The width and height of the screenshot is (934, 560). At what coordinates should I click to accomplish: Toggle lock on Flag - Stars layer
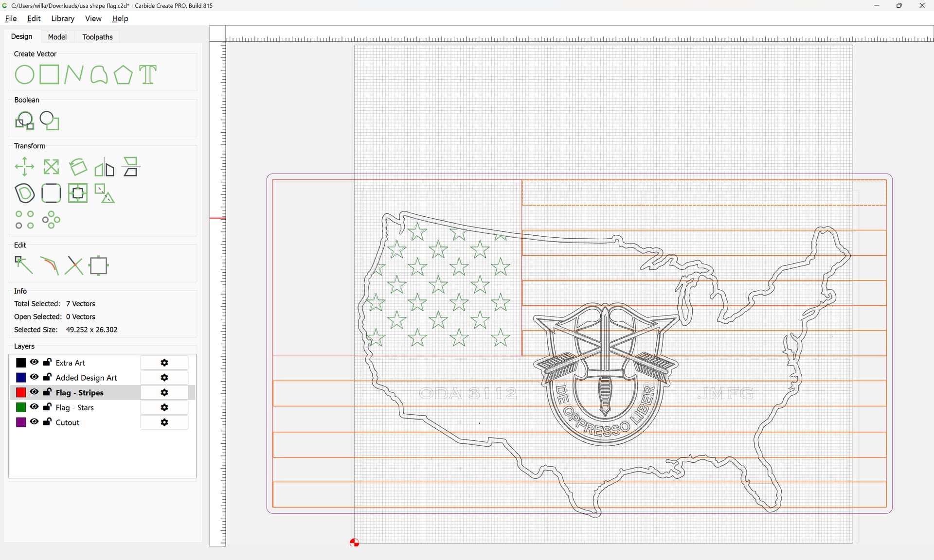point(47,407)
